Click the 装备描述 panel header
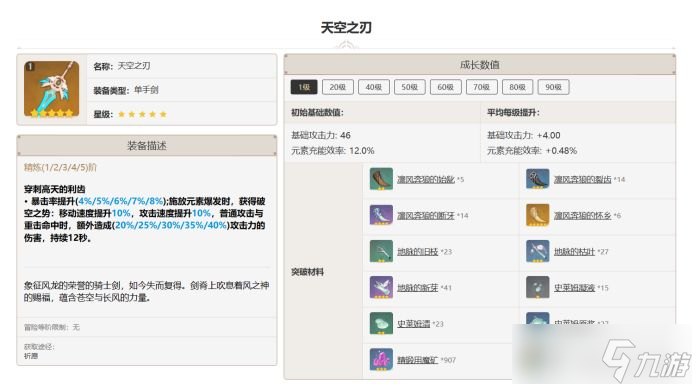 pos(147,146)
